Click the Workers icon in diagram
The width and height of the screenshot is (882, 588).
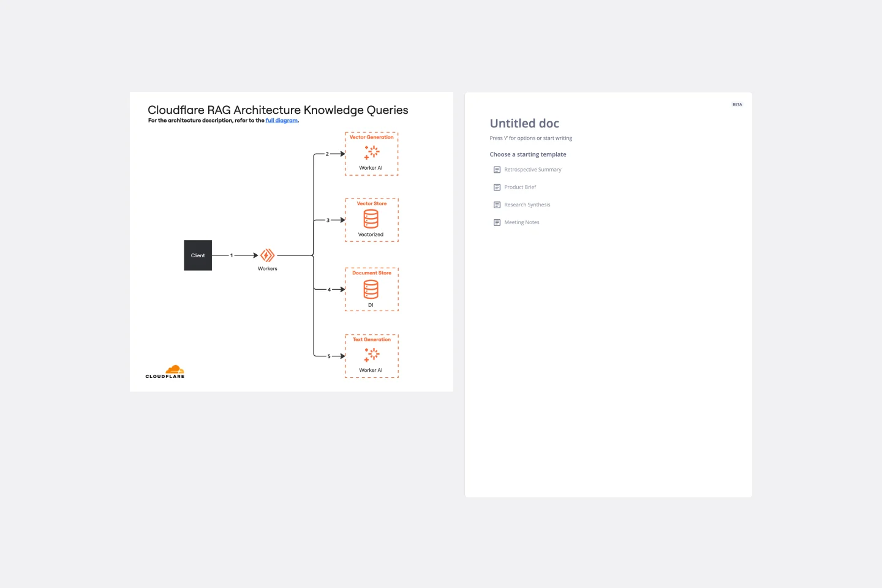(x=268, y=255)
